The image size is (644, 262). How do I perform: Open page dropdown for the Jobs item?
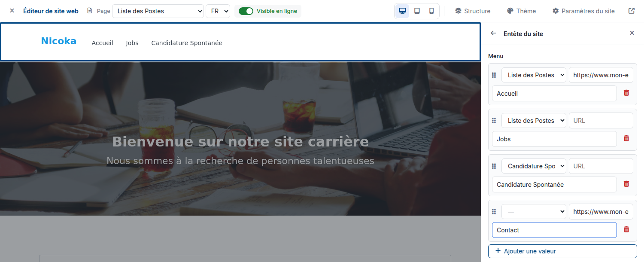point(534,121)
